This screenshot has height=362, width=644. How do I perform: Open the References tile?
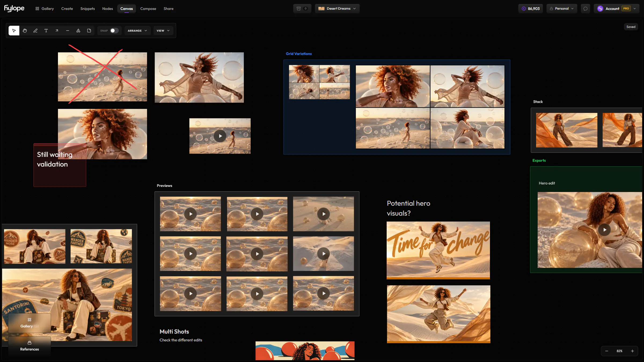[x=30, y=346]
